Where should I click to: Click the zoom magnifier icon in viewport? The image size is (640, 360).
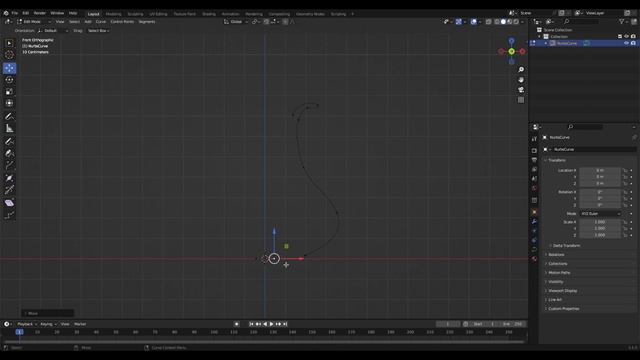521,70
